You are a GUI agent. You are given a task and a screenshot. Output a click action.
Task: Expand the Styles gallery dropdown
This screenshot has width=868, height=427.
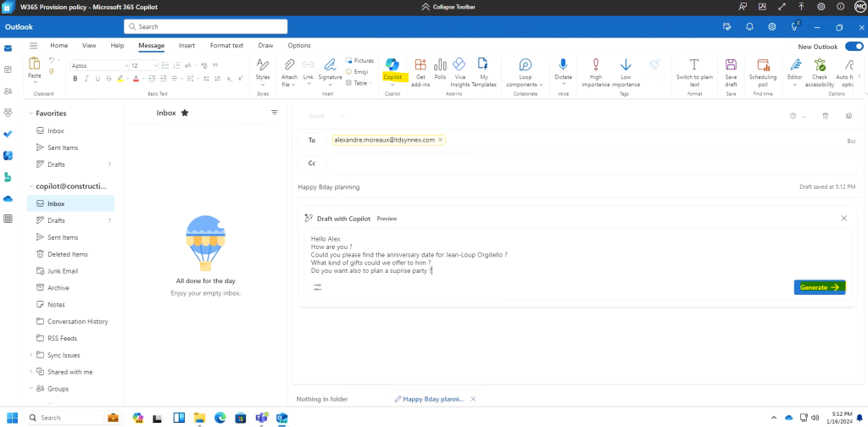pyautogui.click(x=263, y=85)
